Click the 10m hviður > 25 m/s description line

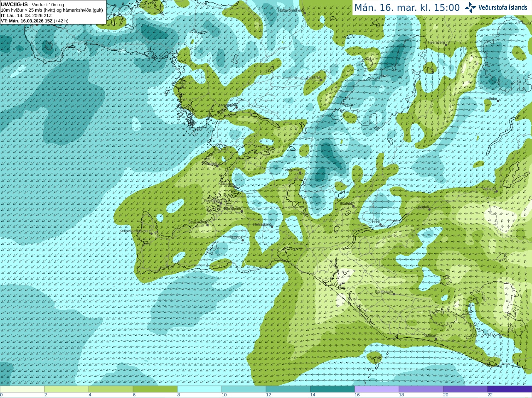coord(52,10)
